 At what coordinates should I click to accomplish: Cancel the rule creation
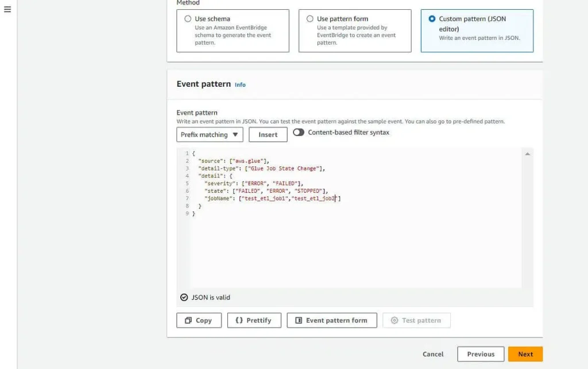pyautogui.click(x=433, y=354)
